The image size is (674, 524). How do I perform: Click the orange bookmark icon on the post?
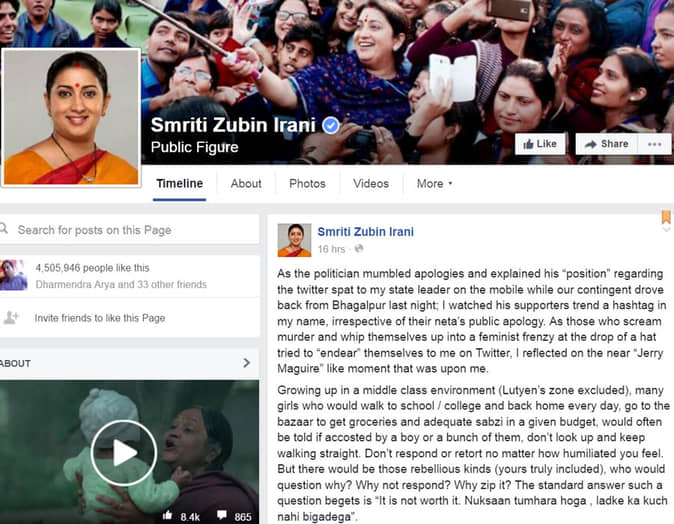coord(666,217)
